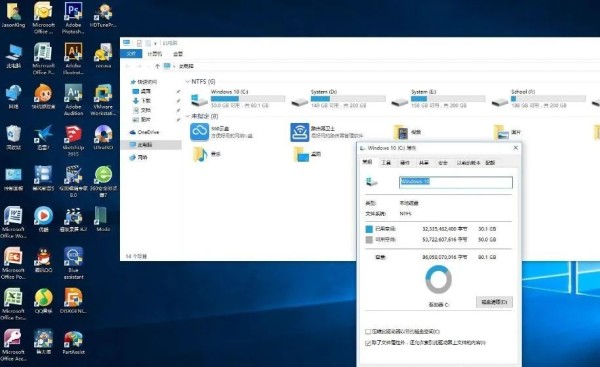The image size is (600, 367).
Task: Click the Explorer back navigation arrow
Action: click(128, 66)
